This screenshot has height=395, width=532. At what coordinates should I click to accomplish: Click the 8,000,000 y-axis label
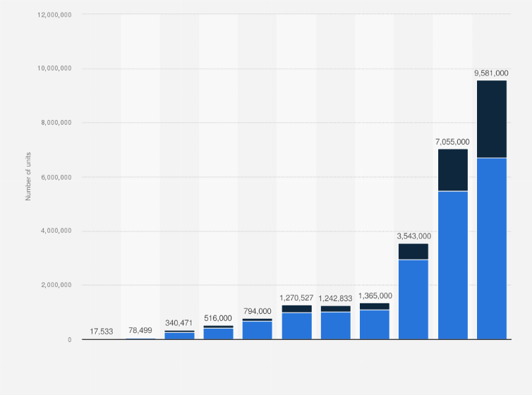56,123
